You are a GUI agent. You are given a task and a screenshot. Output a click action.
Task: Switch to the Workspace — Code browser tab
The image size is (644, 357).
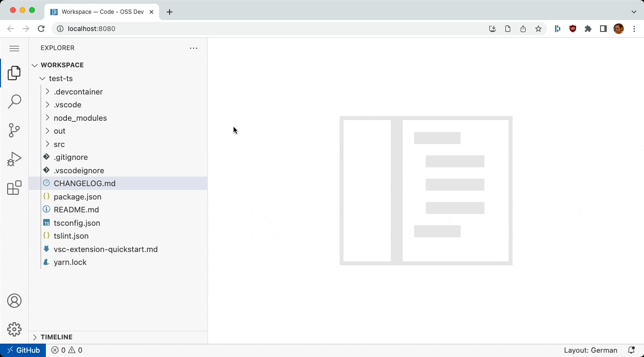click(x=101, y=12)
